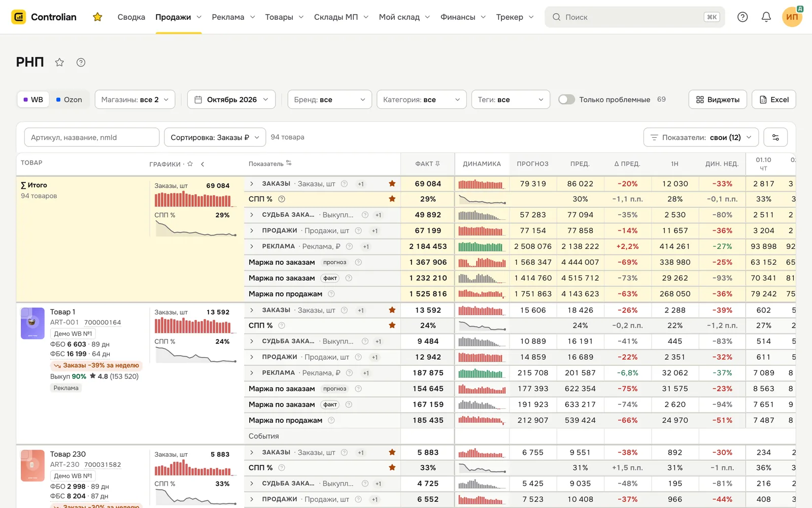Open Показатели: свои (12) dropdown

701,137
